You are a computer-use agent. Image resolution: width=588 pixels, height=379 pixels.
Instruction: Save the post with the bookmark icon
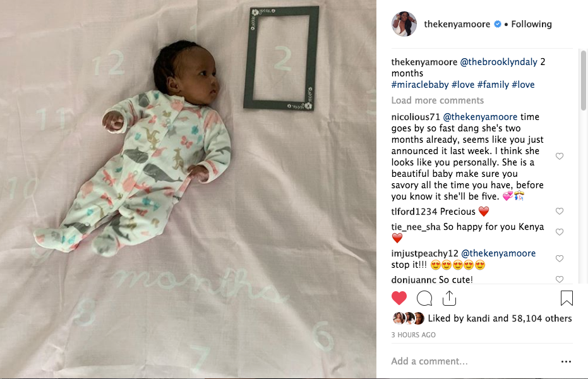pos(567,298)
